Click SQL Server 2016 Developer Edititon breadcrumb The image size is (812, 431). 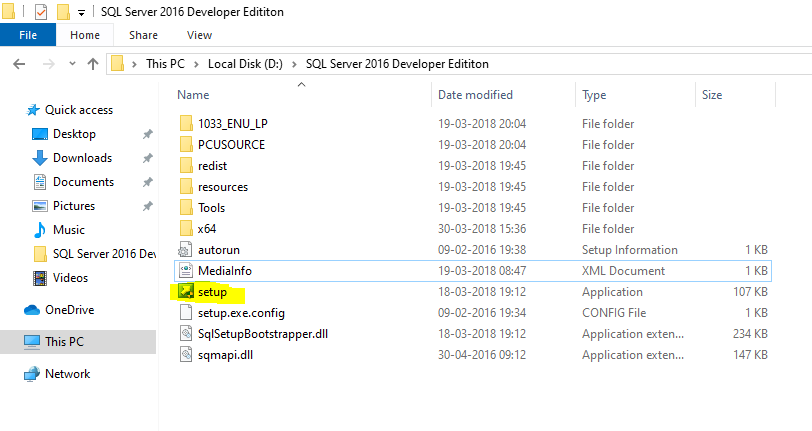[x=397, y=64]
